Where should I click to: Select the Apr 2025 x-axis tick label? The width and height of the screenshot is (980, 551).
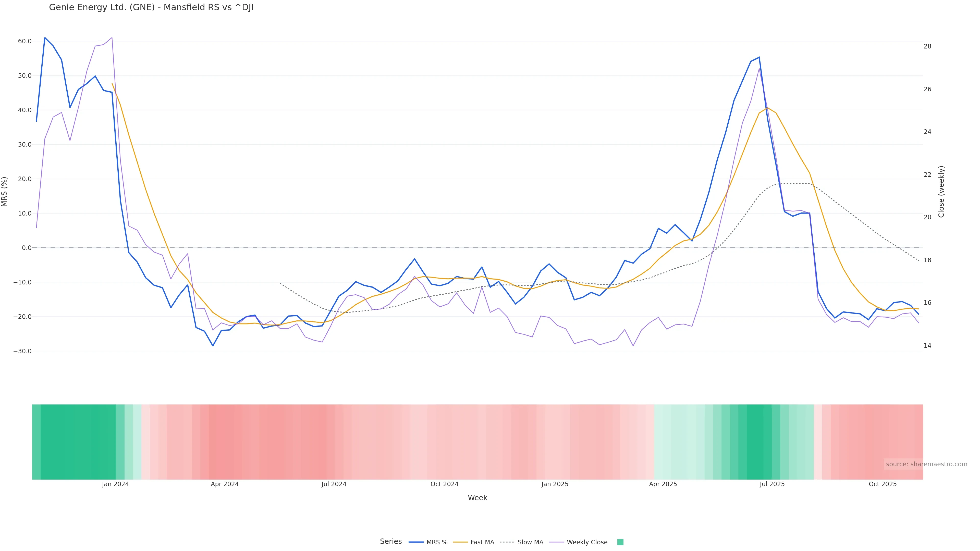coord(663,484)
